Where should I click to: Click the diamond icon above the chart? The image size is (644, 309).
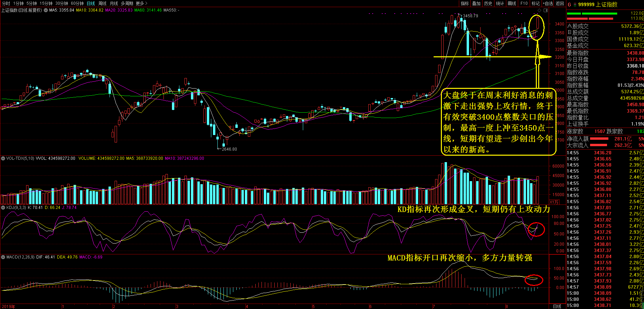tap(540, 11)
